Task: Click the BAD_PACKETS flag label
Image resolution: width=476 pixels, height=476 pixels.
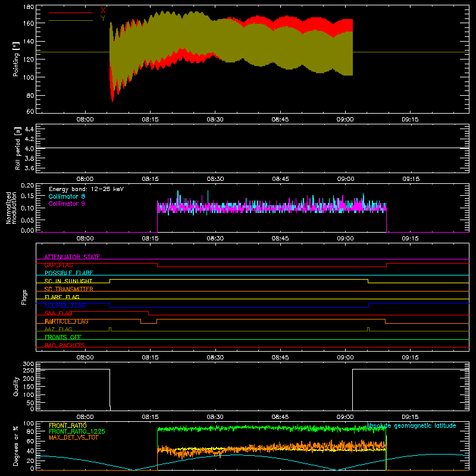Action: (x=65, y=345)
